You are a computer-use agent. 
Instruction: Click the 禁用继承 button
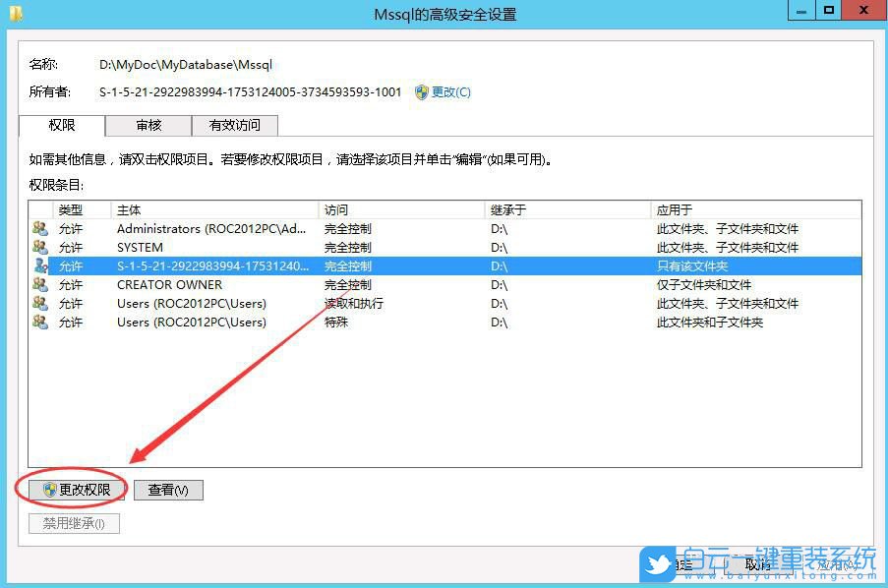pyautogui.click(x=74, y=523)
